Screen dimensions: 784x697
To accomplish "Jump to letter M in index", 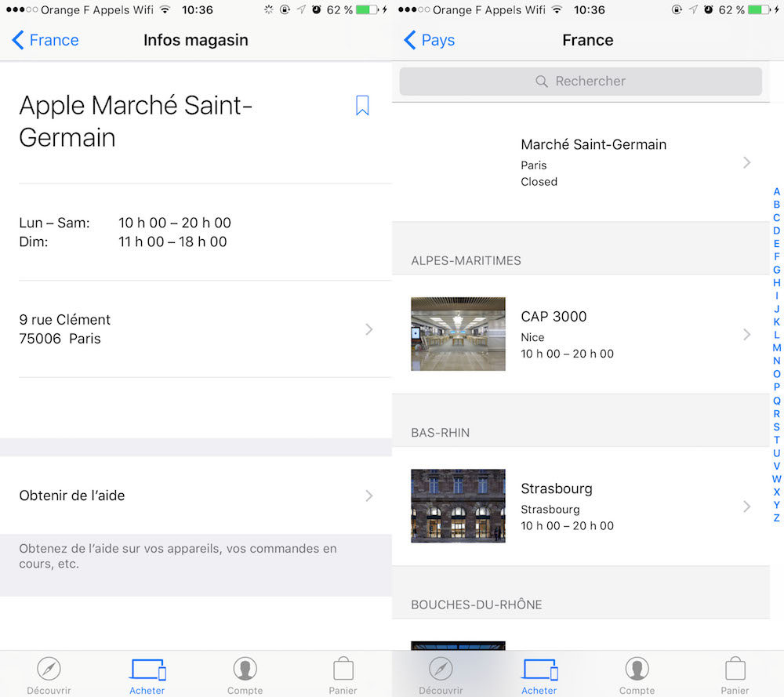I will pyautogui.click(x=776, y=347).
